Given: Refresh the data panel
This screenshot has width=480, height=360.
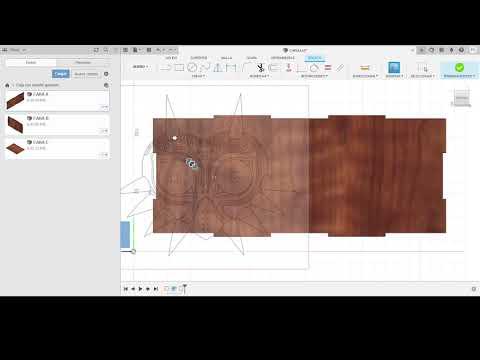Looking at the screenshot, I should click(96, 50).
